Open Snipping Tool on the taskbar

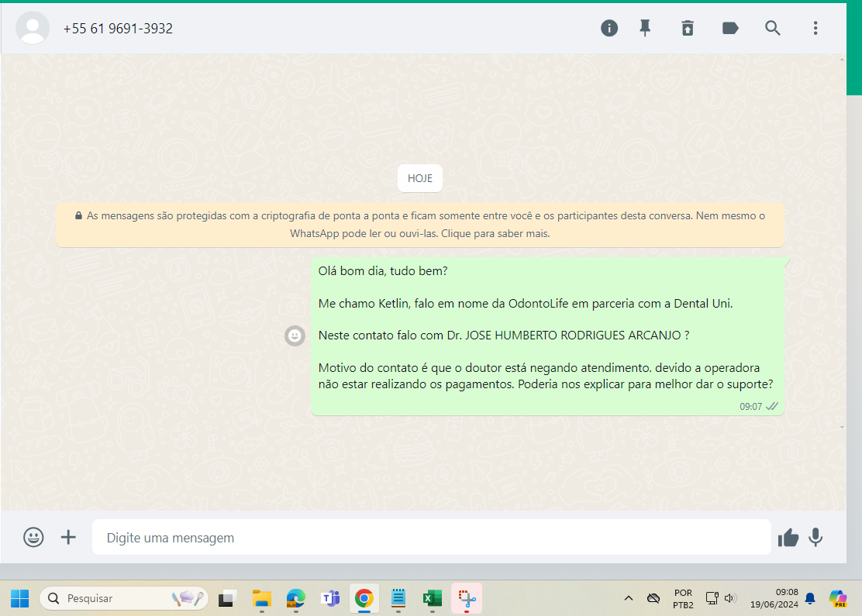click(467, 598)
